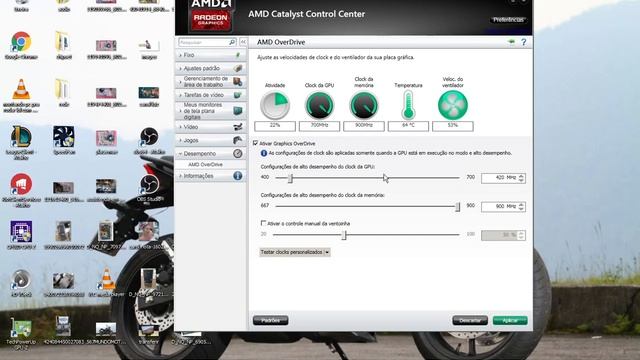Click the 700MHz GPU clock value
The image size is (640, 360).
pyautogui.click(x=319, y=126)
